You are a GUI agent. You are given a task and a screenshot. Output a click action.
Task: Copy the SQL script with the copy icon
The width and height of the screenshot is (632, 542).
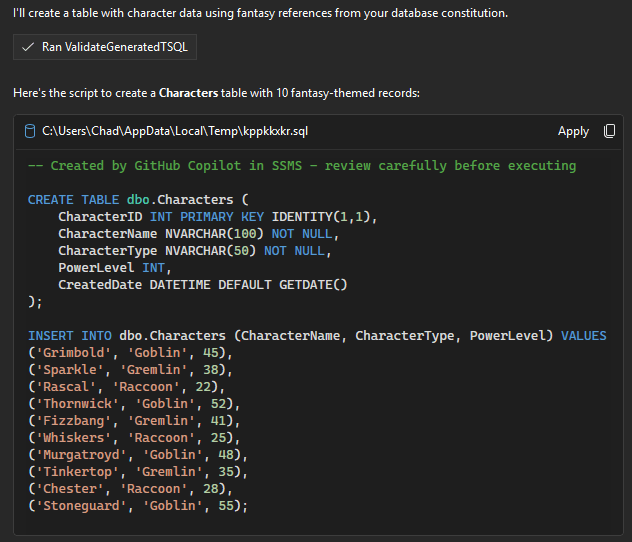click(x=609, y=131)
